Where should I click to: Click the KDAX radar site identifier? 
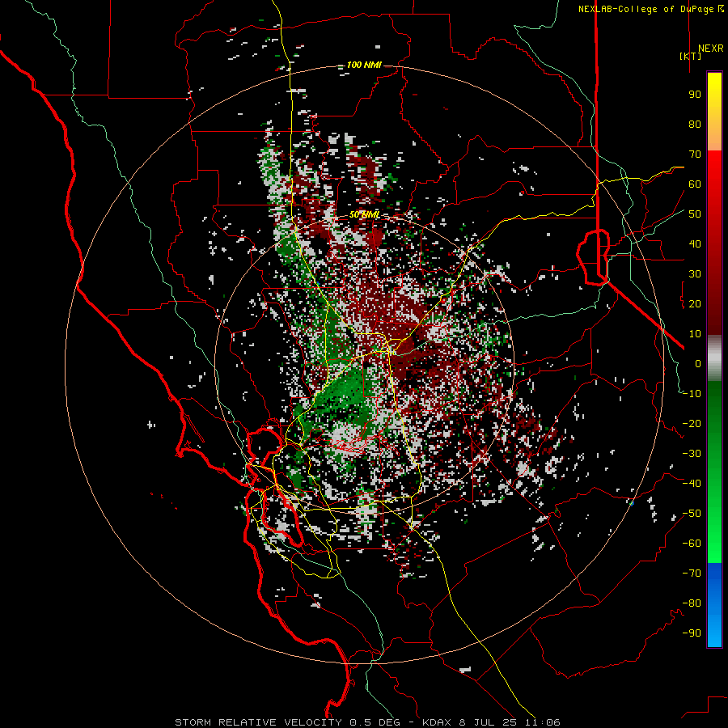pyautogui.click(x=438, y=722)
